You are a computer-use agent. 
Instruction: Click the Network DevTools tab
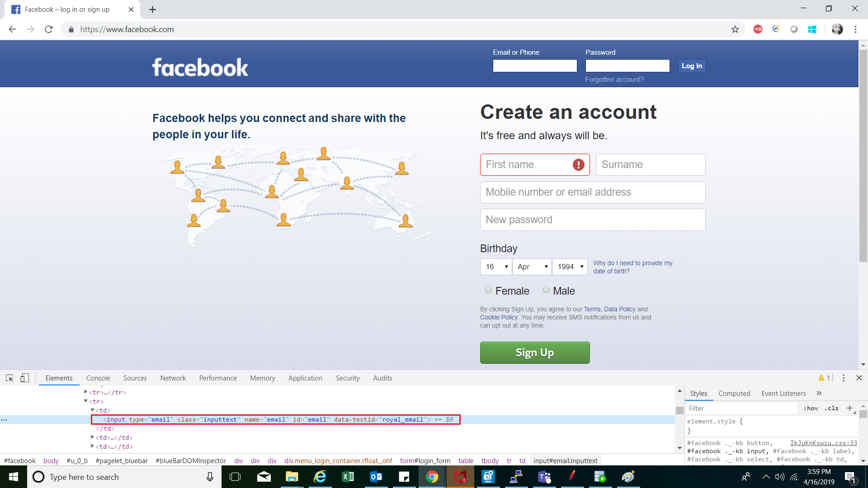(x=173, y=378)
